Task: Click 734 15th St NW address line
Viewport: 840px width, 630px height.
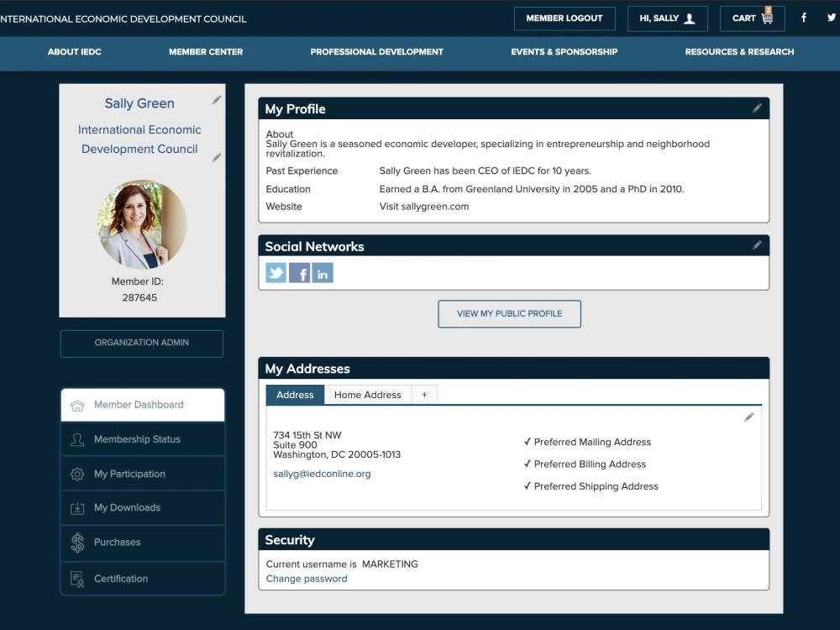Action: pyautogui.click(x=307, y=435)
